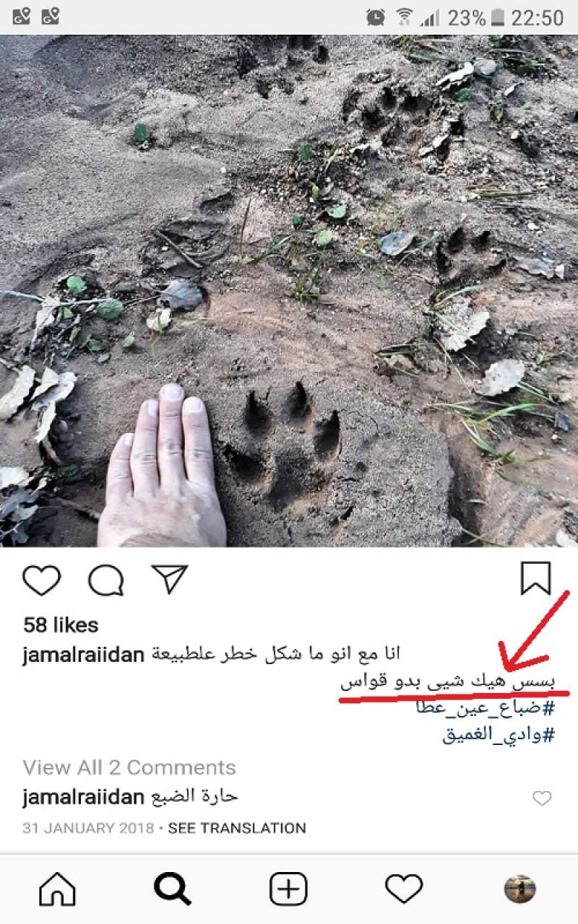Open the commenter jamalraiidan username
The height and width of the screenshot is (924, 578).
point(84,797)
